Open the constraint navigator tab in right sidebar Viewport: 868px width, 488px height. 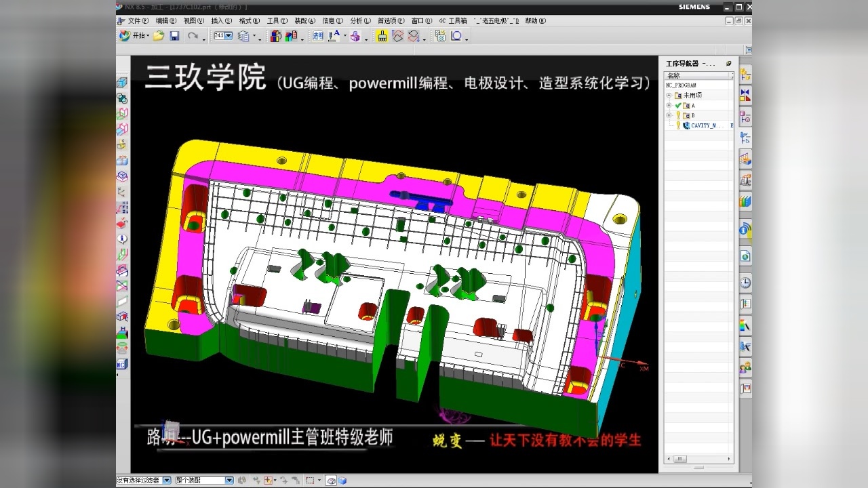pos(745,95)
